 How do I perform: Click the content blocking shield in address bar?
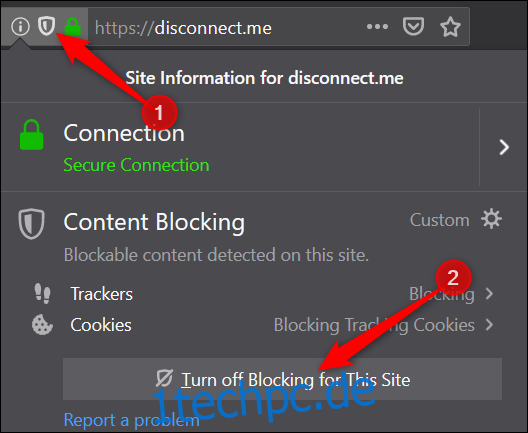(x=46, y=26)
